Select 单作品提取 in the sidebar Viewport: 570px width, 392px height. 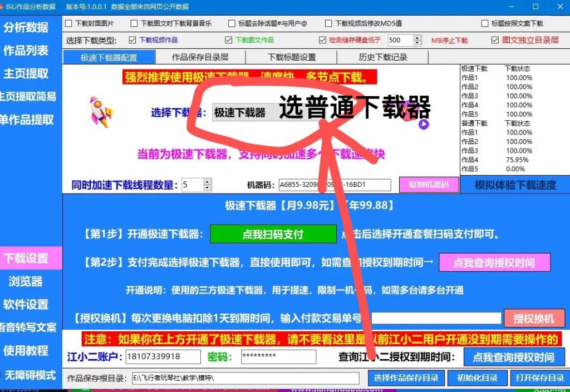(x=28, y=120)
